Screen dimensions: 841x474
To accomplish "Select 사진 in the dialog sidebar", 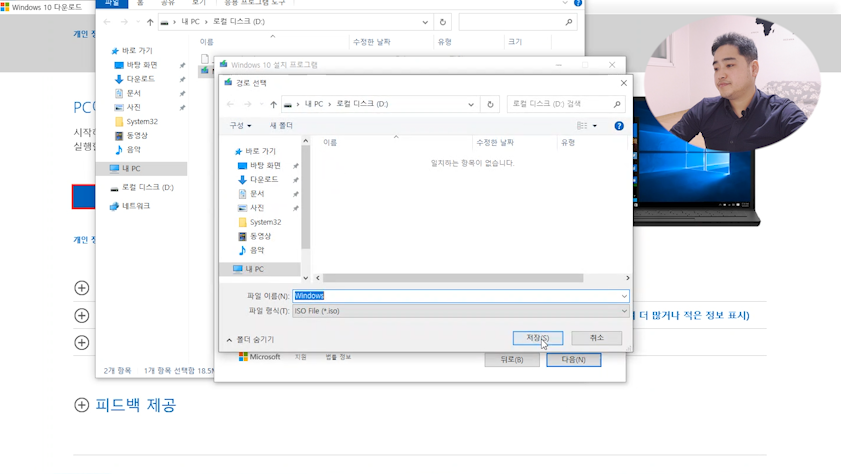I will pyautogui.click(x=257, y=208).
